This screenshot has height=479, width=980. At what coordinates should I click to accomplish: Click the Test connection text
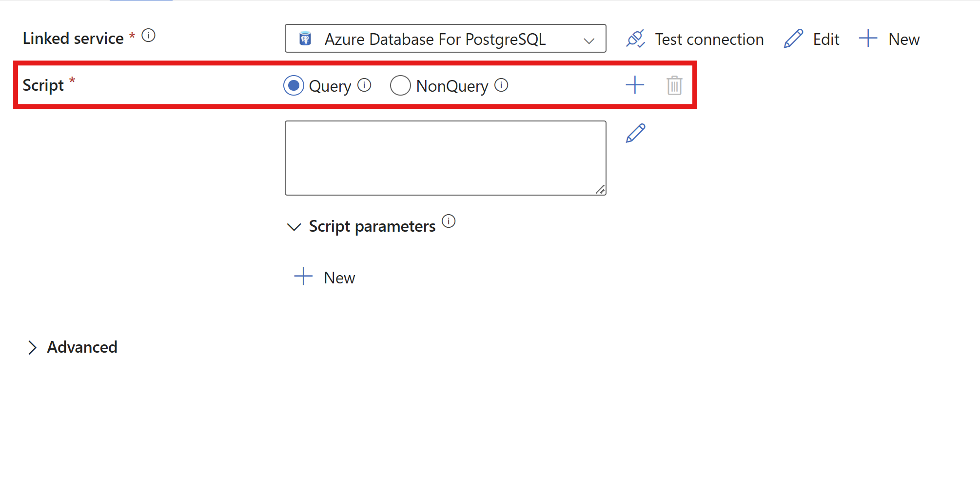tap(709, 40)
